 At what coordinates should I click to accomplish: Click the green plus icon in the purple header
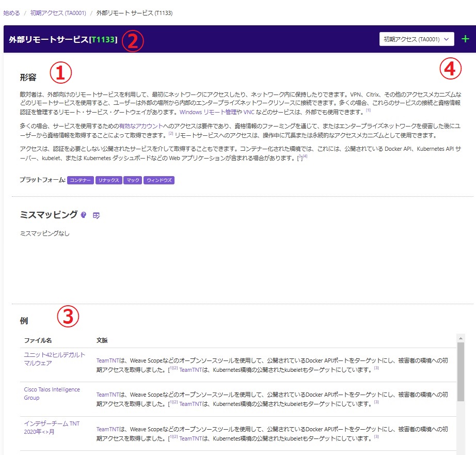click(465, 39)
